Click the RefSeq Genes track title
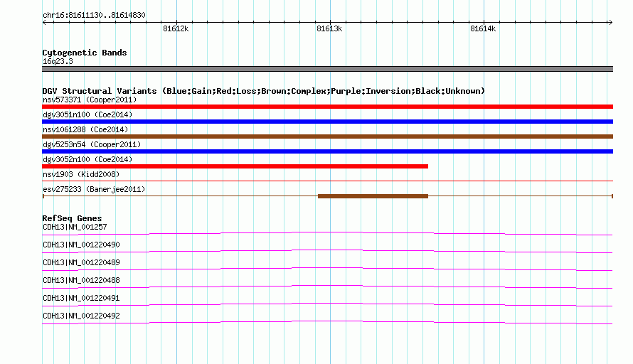Viewport: 633px width, 364px height. tap(72, 218)
